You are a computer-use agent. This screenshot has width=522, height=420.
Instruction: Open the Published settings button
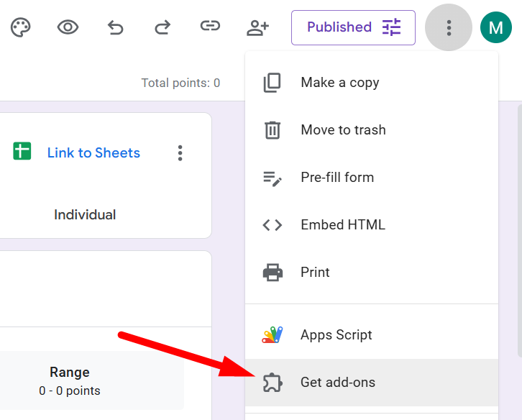click(353, 27)
